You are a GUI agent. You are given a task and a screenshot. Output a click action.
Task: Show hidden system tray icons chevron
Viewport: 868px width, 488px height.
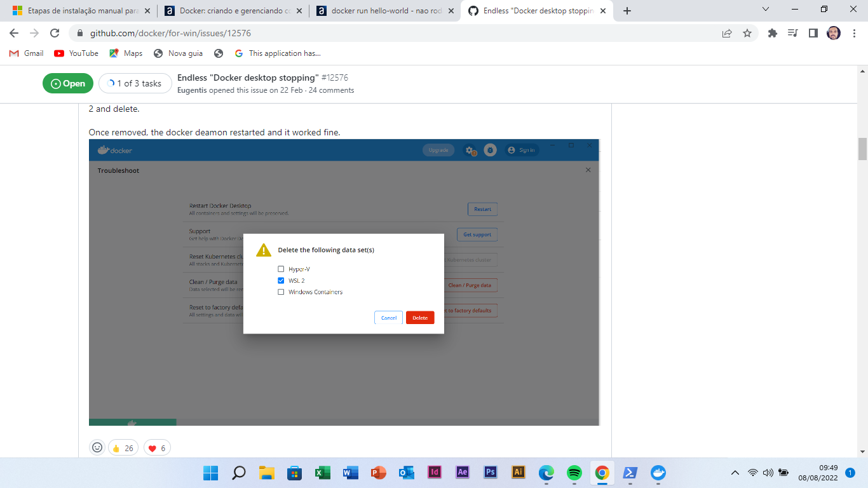(x=735, y=473)
